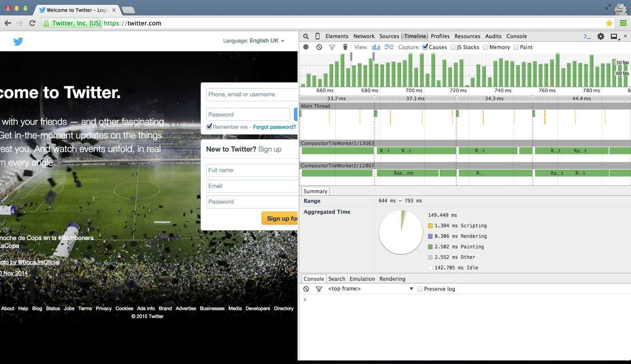631x364 pixels.
Task: Show the drawer via console prompt icon
Action: [x=588, y=36]
